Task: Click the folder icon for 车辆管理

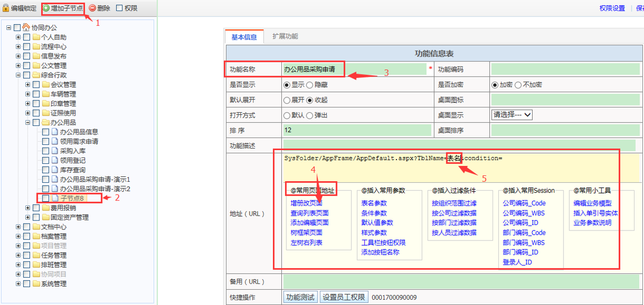Action: [x=45, y=94]
